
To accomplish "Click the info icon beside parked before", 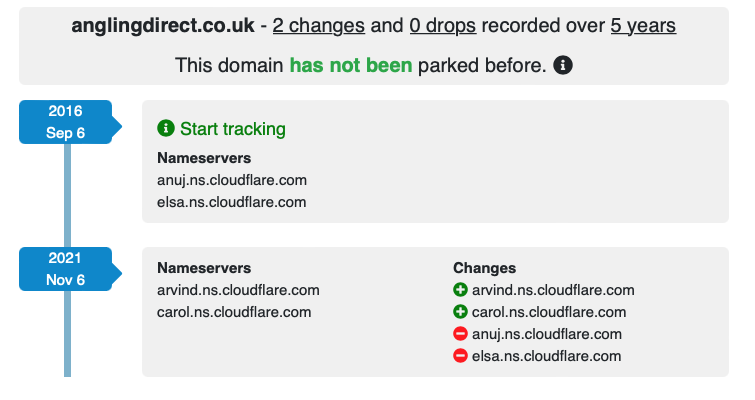I will (562, 65).
